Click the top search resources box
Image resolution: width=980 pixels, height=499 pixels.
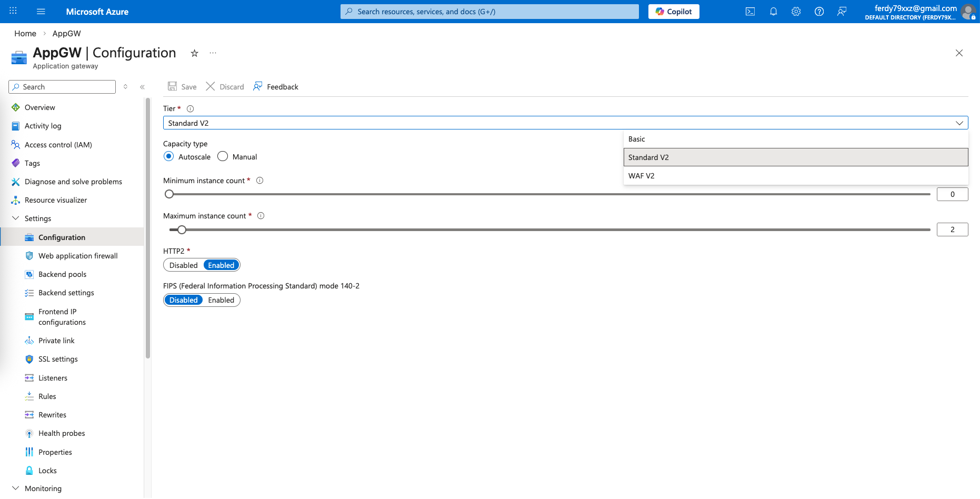[489, 12]
